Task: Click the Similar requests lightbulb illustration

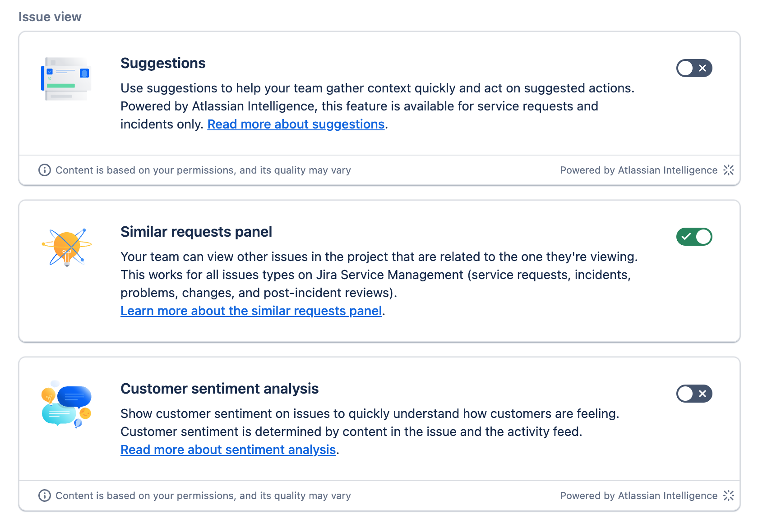Action: (x=67, y=247)
